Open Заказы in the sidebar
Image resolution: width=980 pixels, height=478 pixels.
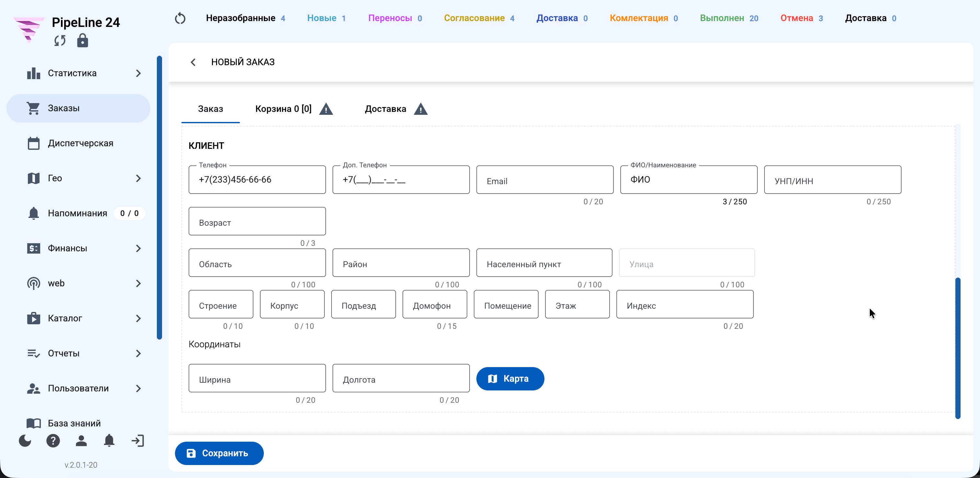pyautogui.click(x=78, y=108)
